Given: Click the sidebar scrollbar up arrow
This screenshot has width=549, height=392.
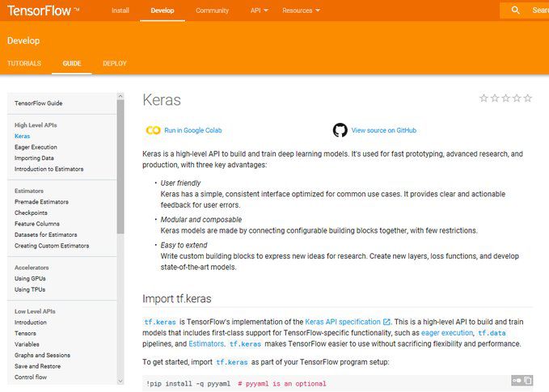Looking at the screenshot, I should pos(120,96).
